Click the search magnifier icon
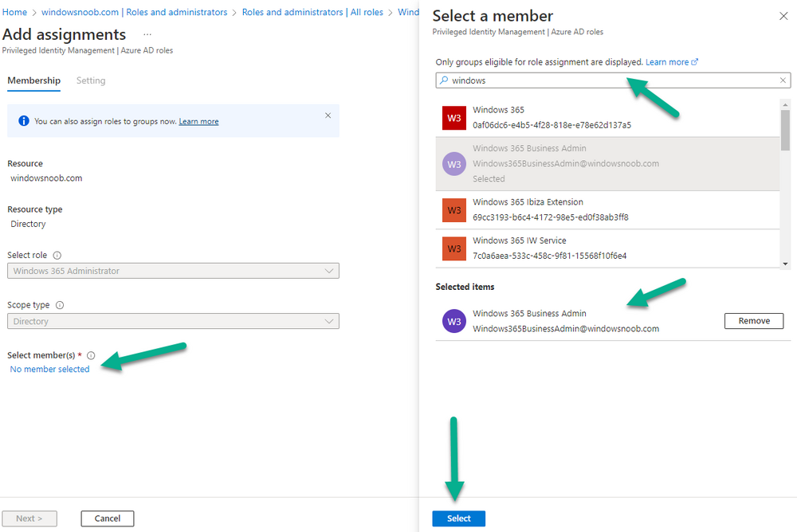This screenshot has height=532, width=797. (444, 80)
